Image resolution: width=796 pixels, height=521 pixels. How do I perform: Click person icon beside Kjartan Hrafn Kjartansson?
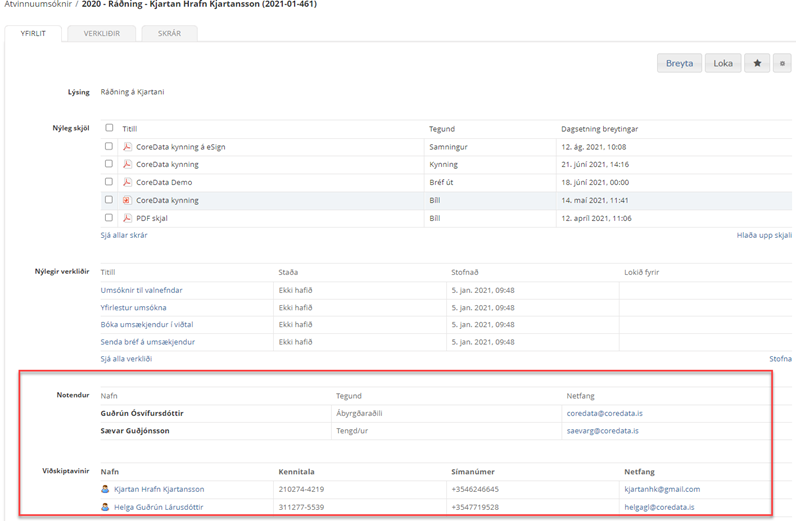(106, 489)
